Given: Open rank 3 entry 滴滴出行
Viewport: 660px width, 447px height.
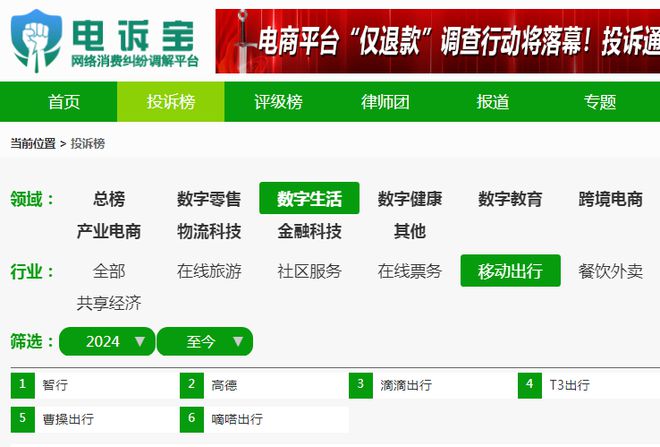Looking at the screenshot, I should tap(433, 385).
